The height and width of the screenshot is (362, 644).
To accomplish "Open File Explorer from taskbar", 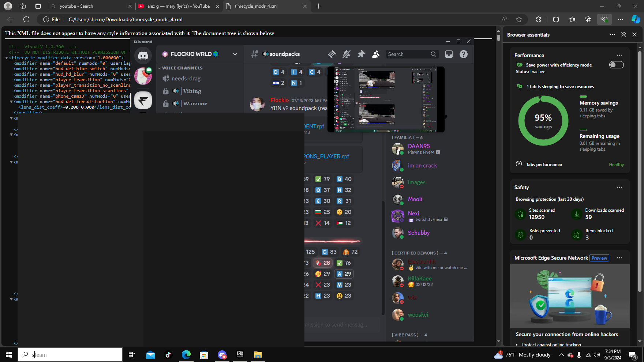I will pos(258,355).
